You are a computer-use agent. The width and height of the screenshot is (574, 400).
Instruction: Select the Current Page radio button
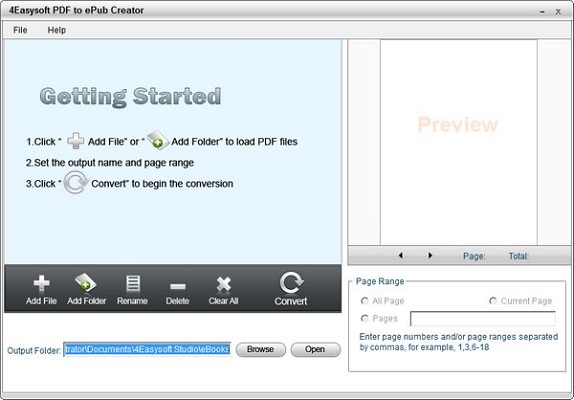pos(493,301)
